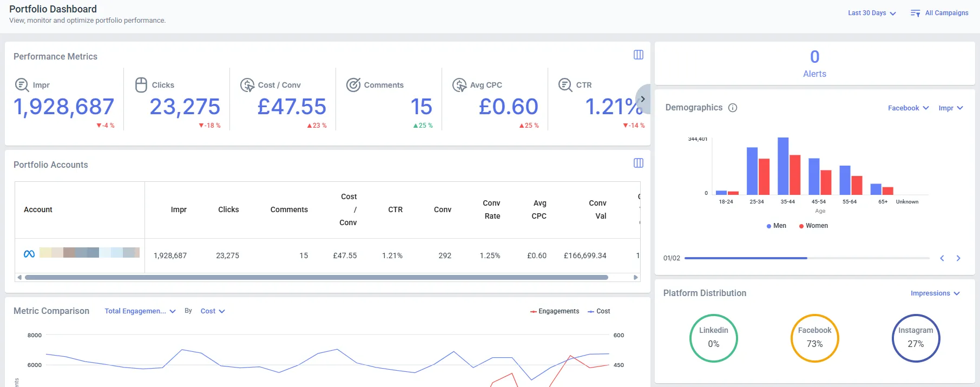Open Facebook platform dropdown in Demographics
The width and height of the screenshot is (980, 387).
(908, 108)
